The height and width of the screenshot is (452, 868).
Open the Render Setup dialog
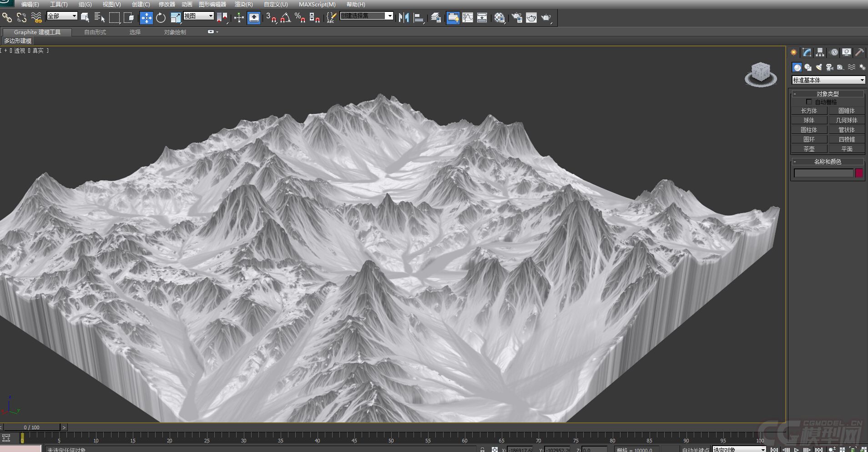pos(517,17)
